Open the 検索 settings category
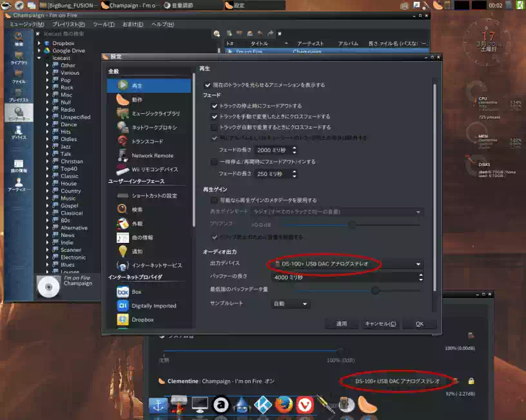This screenshot has width=526, height=420. pos(149,209)
